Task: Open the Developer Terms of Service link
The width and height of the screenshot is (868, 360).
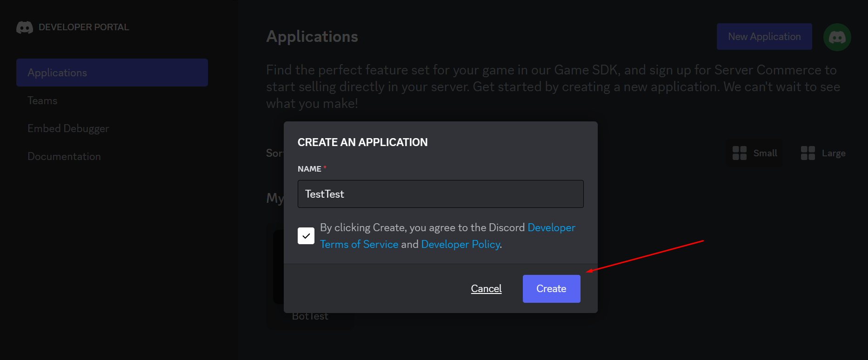Action: 359,244
